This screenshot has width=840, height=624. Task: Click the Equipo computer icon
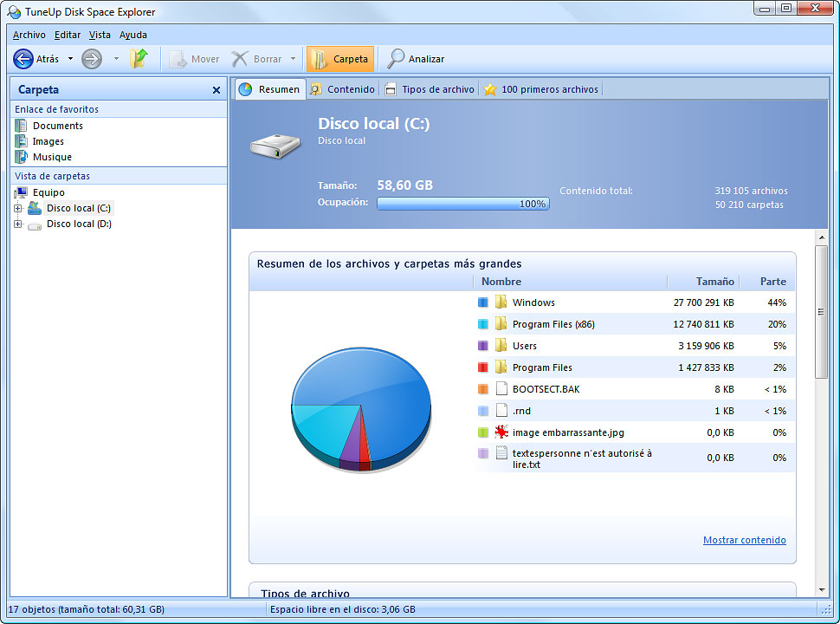21,192
